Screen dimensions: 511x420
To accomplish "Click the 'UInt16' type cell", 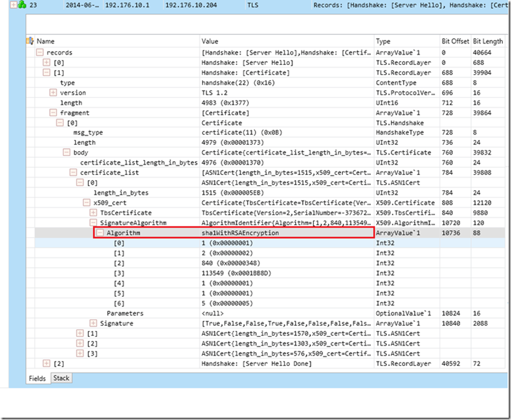I will pos(387,103).
